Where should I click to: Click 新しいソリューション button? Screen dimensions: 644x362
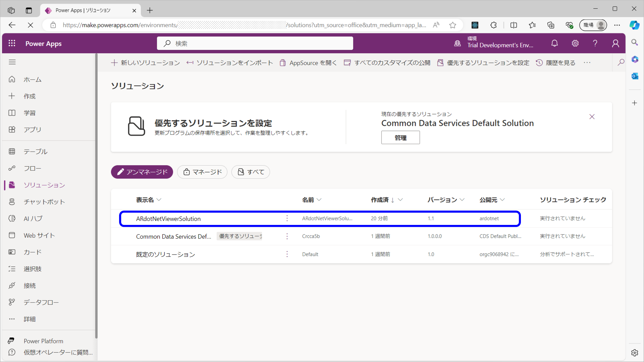point(145,63)
